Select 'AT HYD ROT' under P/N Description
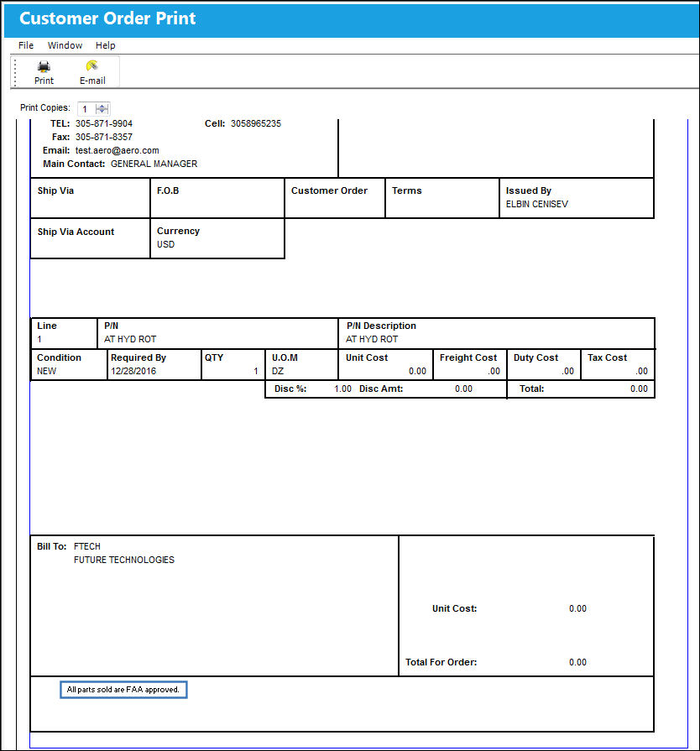The height and width of the screenshot is (751, 700). (372, 339)
